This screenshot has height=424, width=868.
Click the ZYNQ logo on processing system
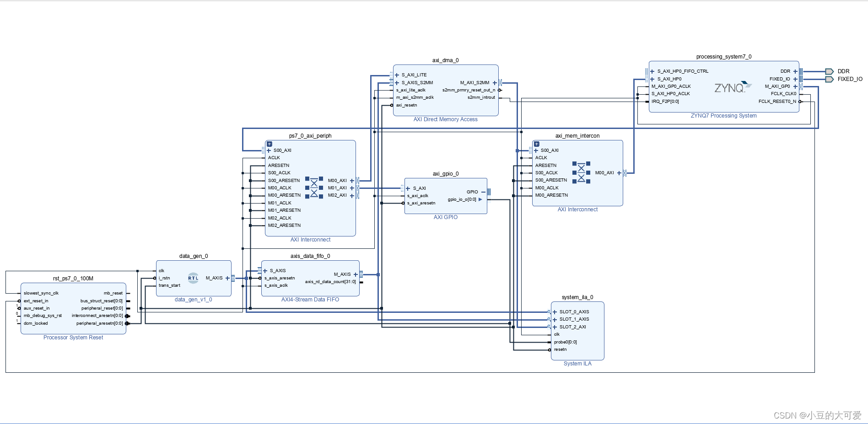733,87
